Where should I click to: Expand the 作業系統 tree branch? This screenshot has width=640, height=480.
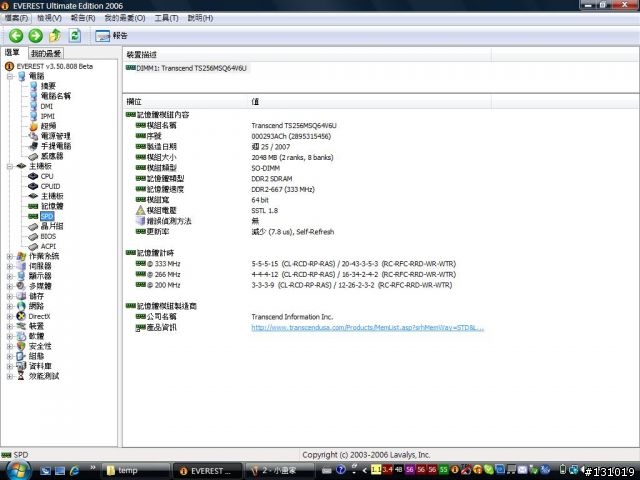point(10,256)
